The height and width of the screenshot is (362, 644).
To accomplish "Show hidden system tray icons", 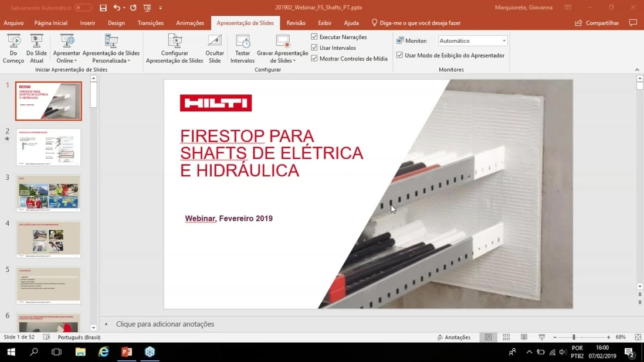I will pyautogui.click(x=529, y=352).
